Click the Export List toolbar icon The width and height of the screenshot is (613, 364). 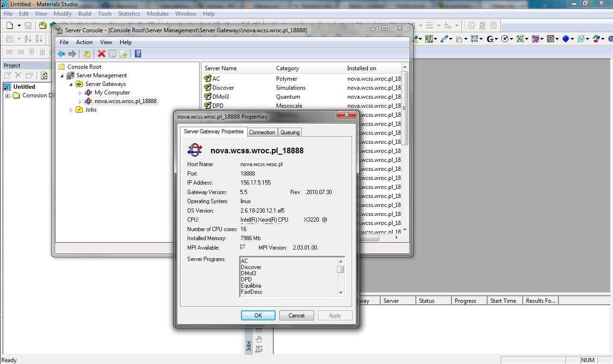(123, 54)
